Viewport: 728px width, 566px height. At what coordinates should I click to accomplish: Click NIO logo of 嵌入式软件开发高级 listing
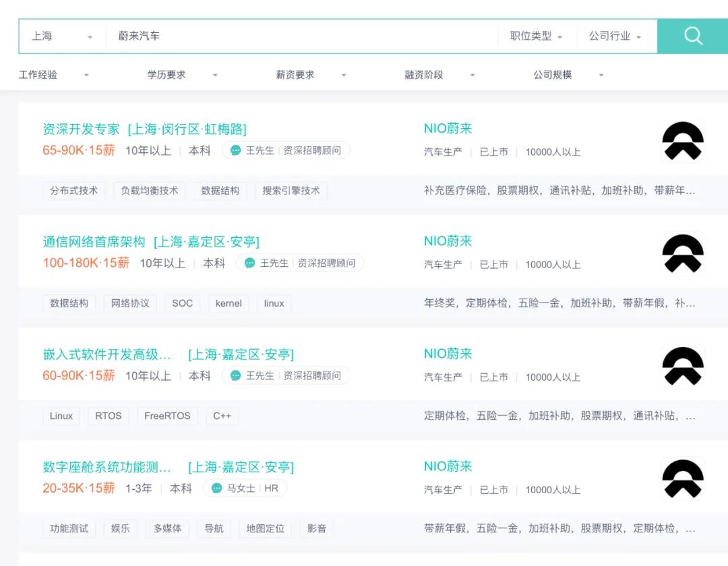point(683,366)
